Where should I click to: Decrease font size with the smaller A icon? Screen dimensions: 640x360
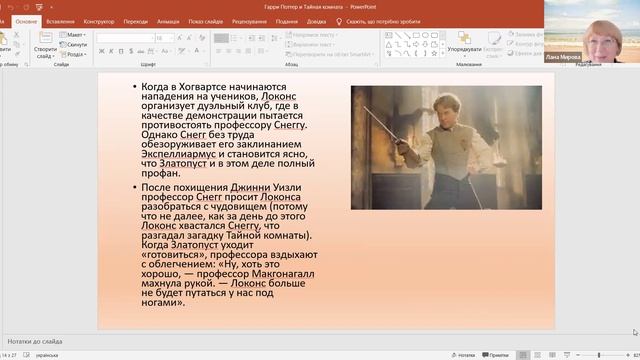[189, 38]
